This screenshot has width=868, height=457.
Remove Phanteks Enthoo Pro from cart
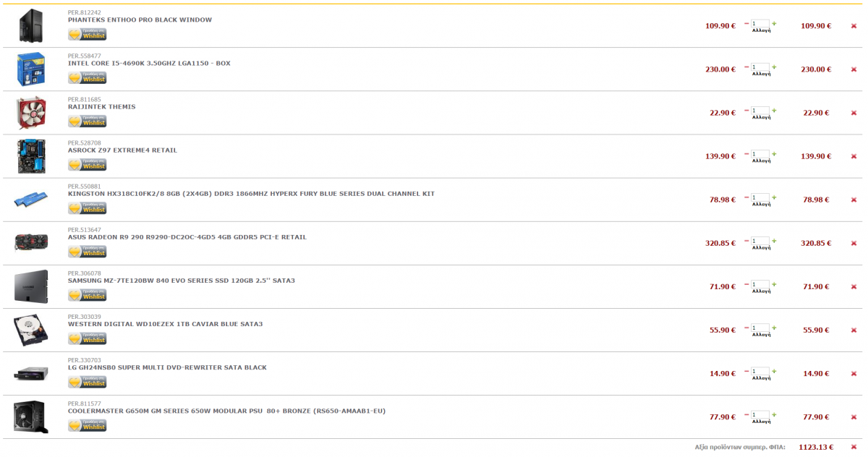[x=854, y=26]
